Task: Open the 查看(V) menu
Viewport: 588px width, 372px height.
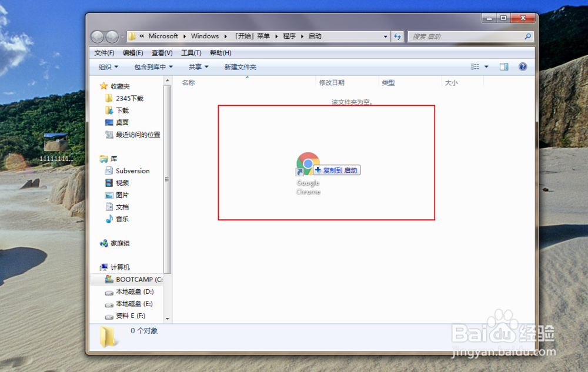Action: (x=162, y=53)
